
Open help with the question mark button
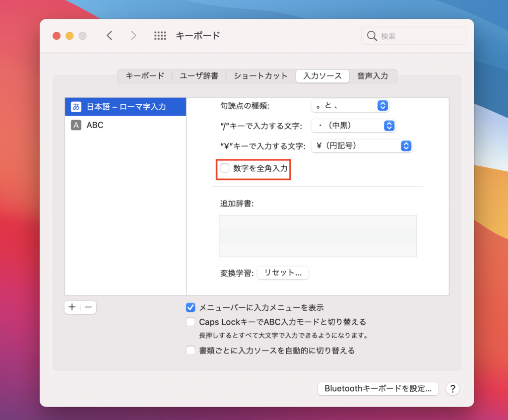pos(452,389)
